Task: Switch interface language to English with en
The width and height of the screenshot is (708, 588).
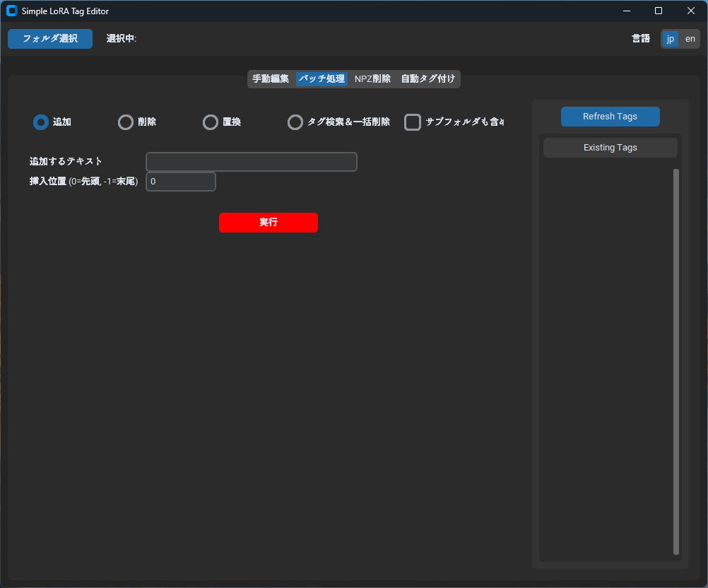Action: [690, 38]
